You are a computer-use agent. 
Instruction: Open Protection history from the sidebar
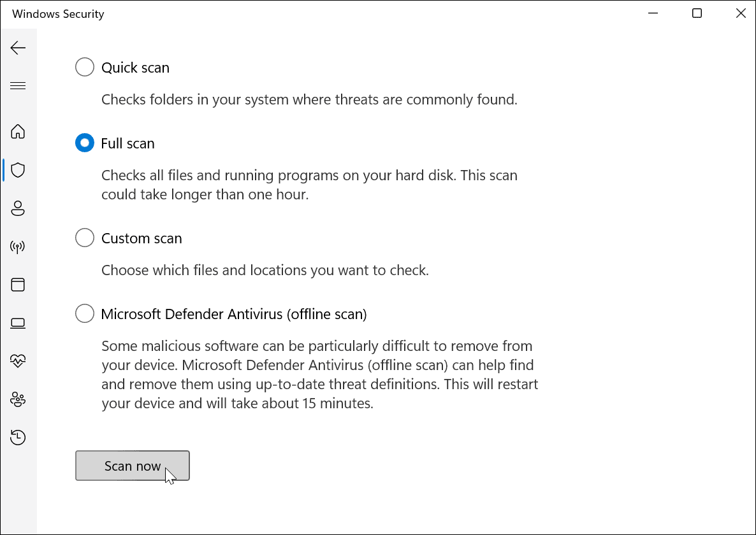18,438
